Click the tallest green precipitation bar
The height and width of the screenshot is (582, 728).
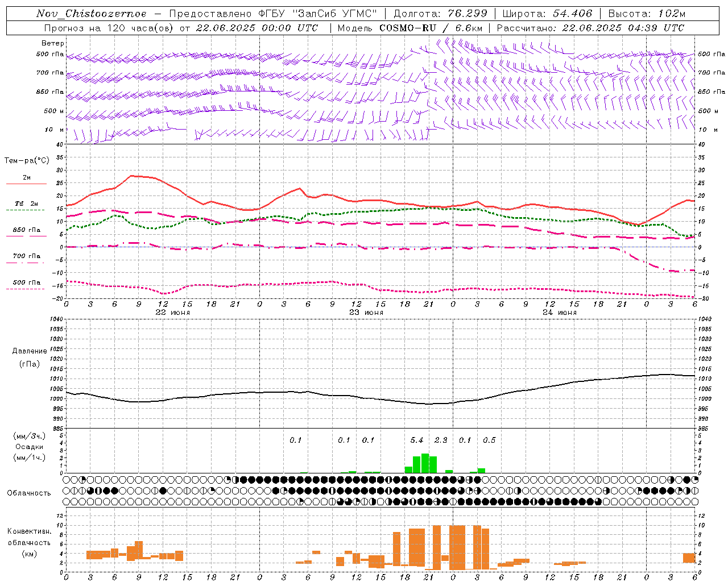coord(425,463)
